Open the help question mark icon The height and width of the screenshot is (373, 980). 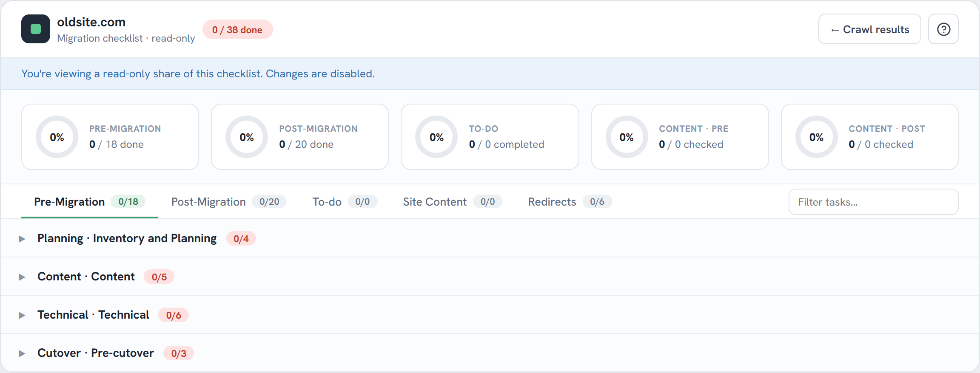(943, 29)
